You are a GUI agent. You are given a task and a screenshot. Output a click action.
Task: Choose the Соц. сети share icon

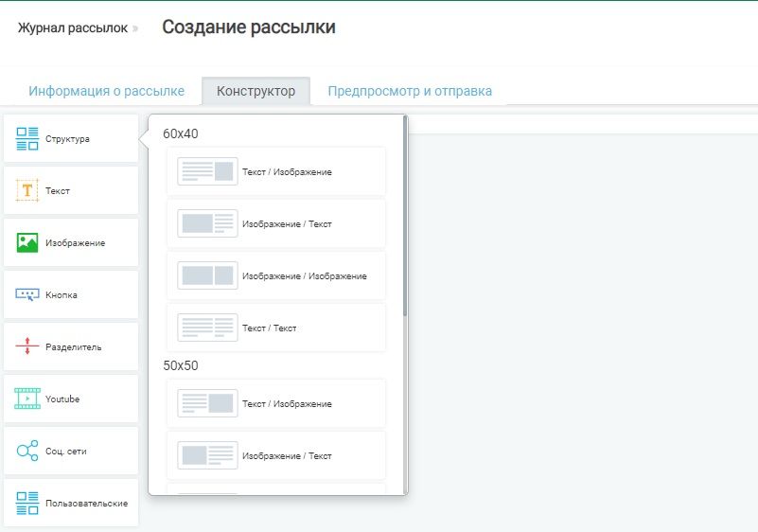click(27, 451)
